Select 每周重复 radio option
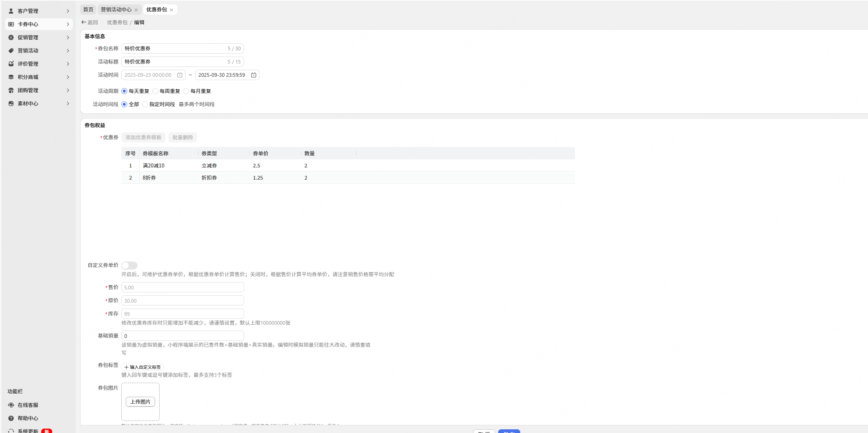Image resolution: width=868 pixels, height=433 pixels. (x=156, y=91)
